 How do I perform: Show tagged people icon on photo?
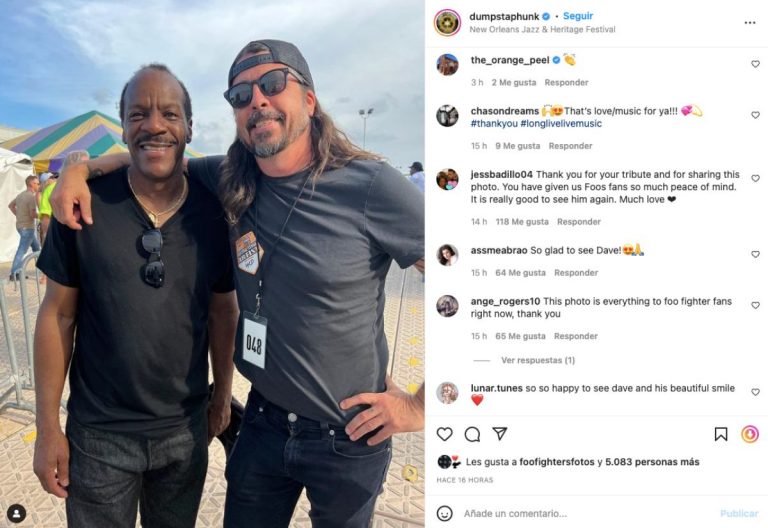(16, 513)
